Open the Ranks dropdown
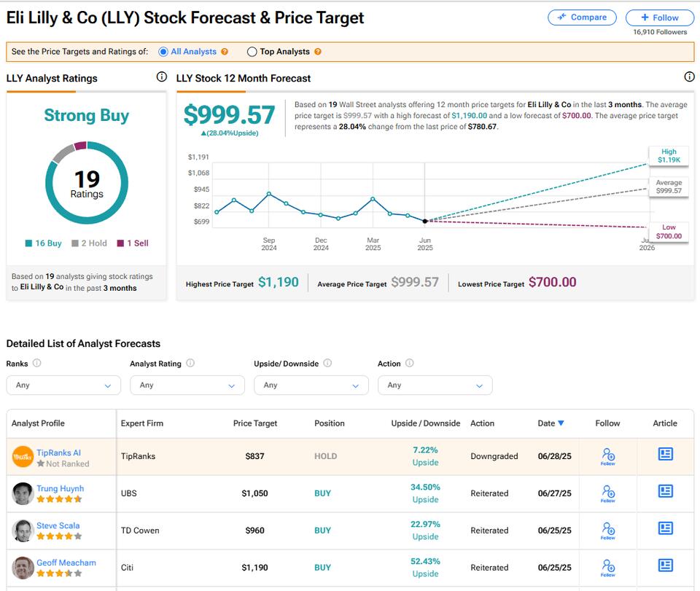Viewport: 700px width, 591px height. 63,385
